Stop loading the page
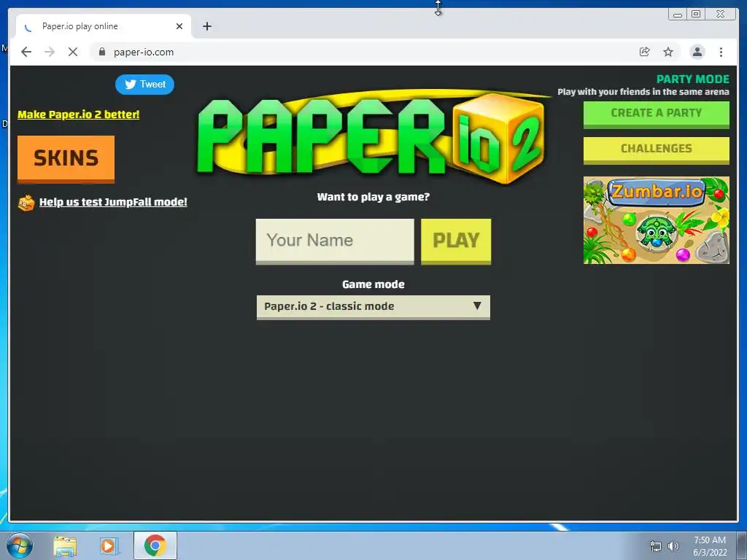The height and width of the screenshot is (560, 747). 73,52
